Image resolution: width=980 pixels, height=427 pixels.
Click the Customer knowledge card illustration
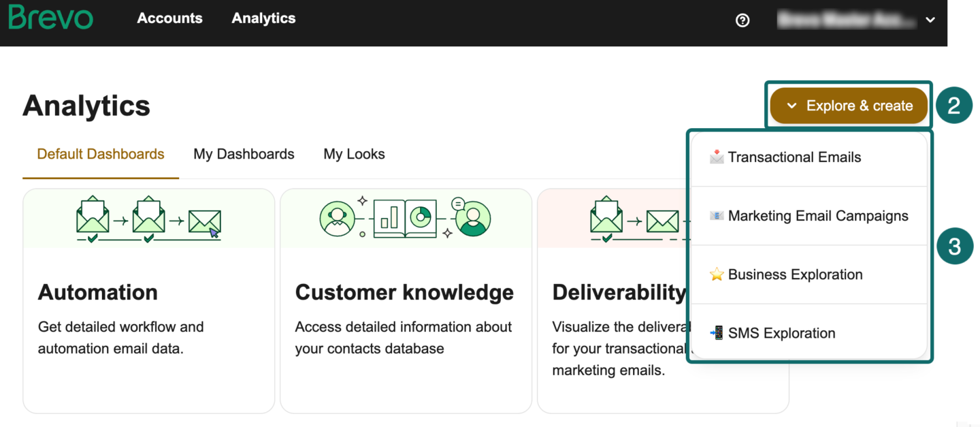pos(406,218)
